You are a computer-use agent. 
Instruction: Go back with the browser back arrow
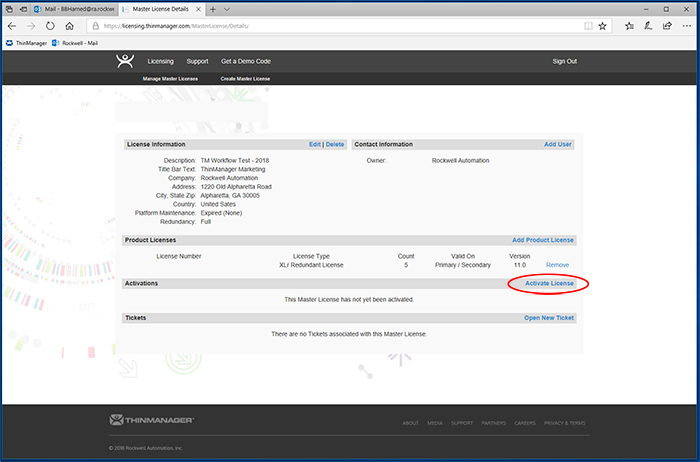point(12,26)
